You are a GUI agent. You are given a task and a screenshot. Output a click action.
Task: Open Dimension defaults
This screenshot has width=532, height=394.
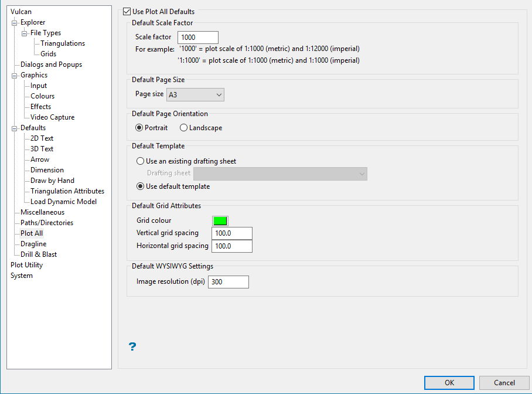(47, 170)
